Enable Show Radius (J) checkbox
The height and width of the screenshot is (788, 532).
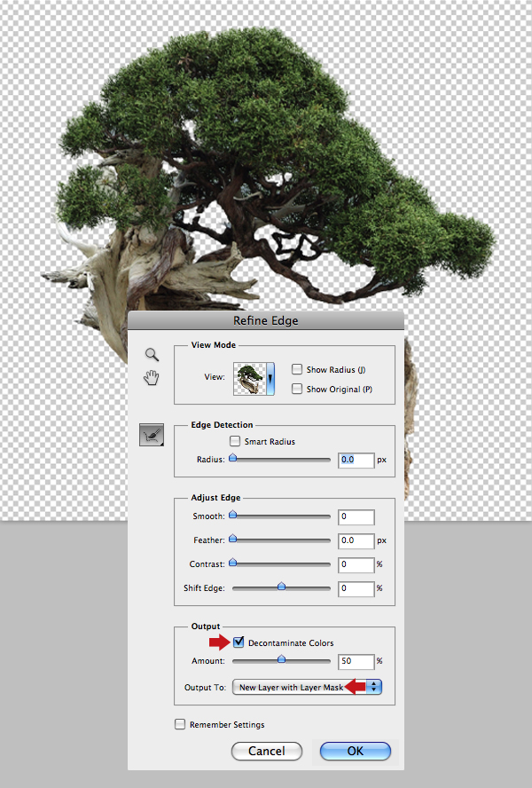click(297, 369)
